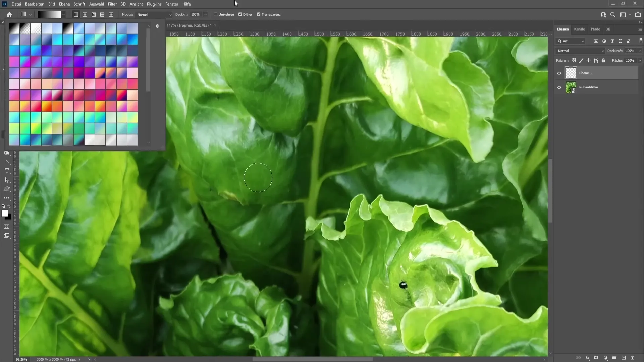
Task: Switch to the Kanäle tab
Action: [579, 29]
